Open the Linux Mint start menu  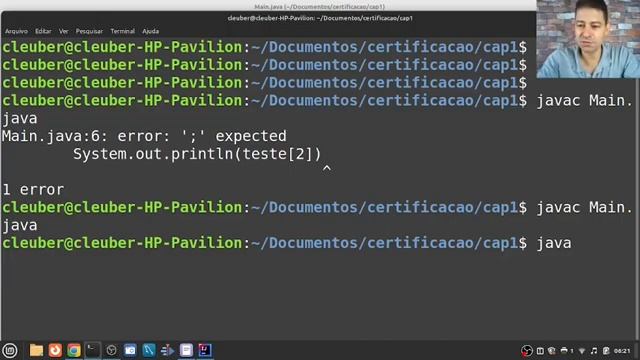[10, 350]
